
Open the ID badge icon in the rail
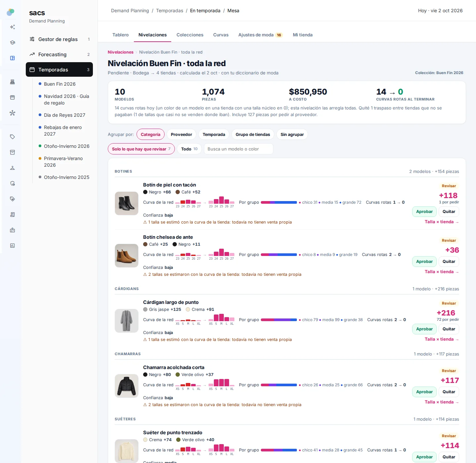[12, 230]
